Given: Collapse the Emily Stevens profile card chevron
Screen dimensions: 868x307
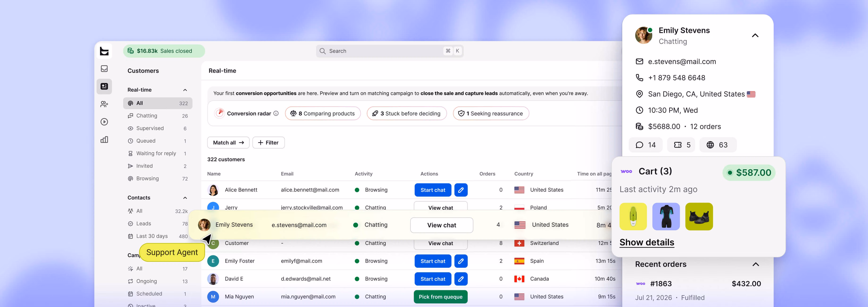Looking at the screenshot, I should tap(755, 35).
